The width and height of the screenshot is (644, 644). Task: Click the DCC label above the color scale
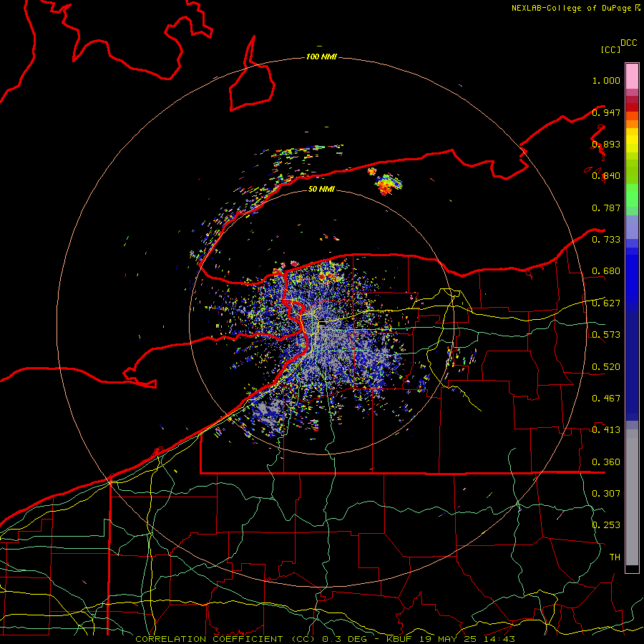(x=629, y=43)
